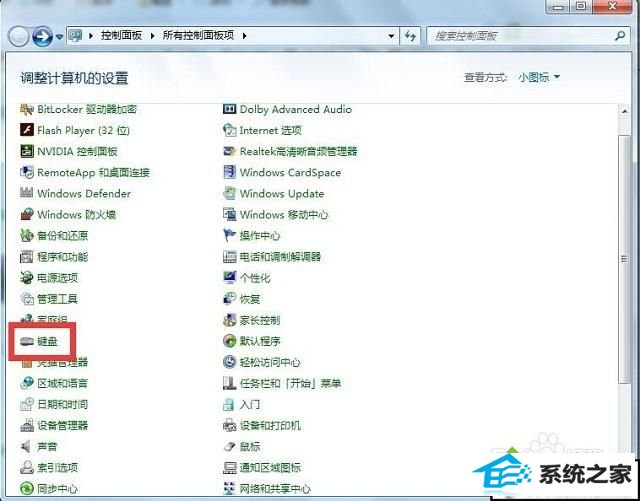This screenshot has width=640, height=501.
Task: Click the 日期和时间 icon
Action: [27, 405]
